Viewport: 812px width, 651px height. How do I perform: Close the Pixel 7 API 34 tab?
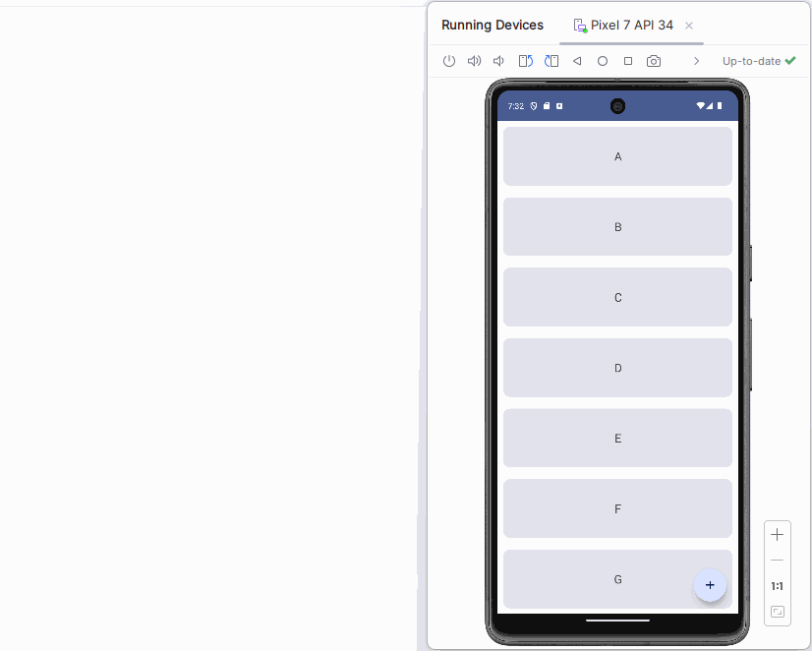(689, 26)
